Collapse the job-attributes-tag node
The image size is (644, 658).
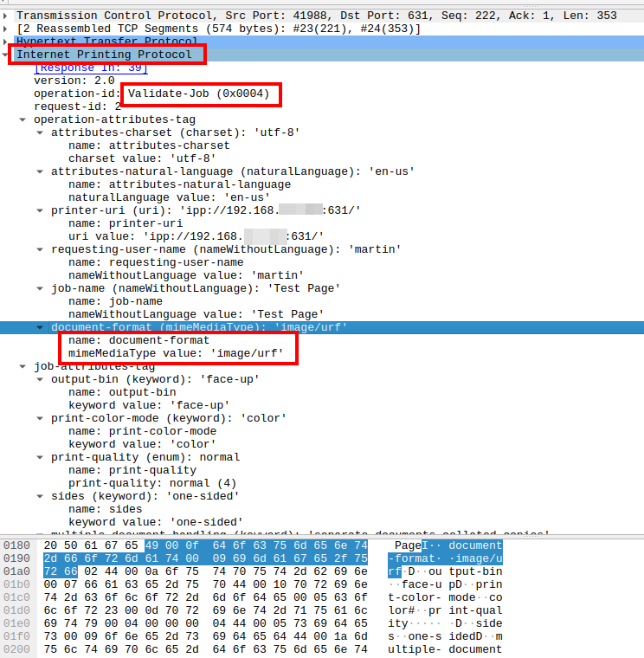pos(23,366)
